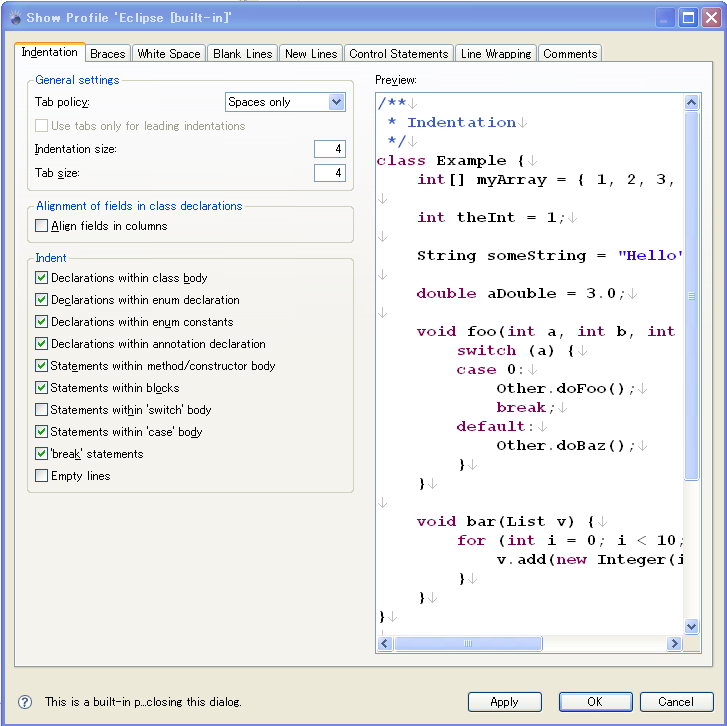Click the Tab size field
Screen dimensions: 727x726
(x=330, y=173)
